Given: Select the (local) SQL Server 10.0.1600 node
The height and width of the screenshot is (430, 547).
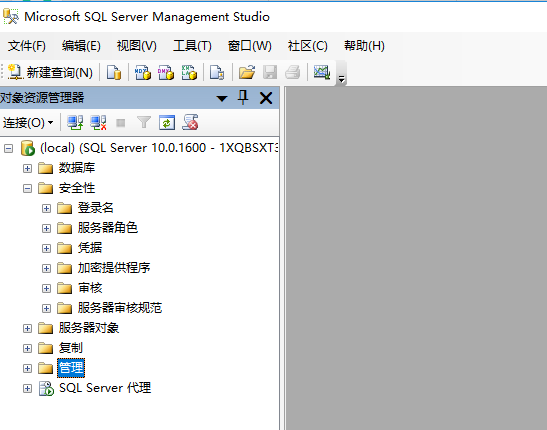Looking at the screenshot, I should pyautogui.click(x=159, y=148).
